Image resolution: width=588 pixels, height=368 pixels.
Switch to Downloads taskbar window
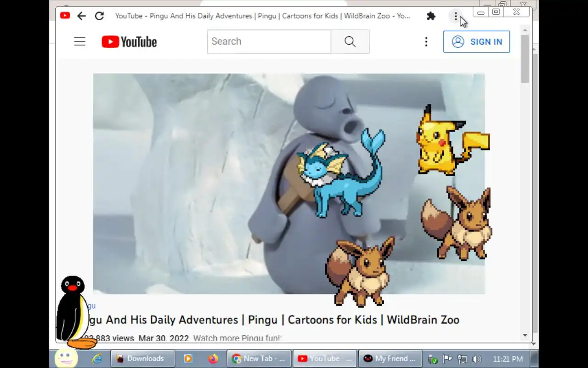[142, 359]
